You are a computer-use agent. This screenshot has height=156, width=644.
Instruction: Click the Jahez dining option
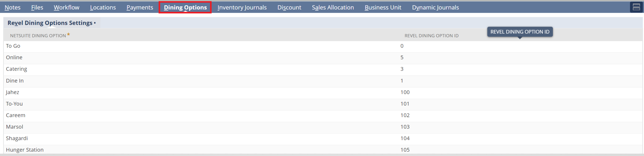[12, 92]
